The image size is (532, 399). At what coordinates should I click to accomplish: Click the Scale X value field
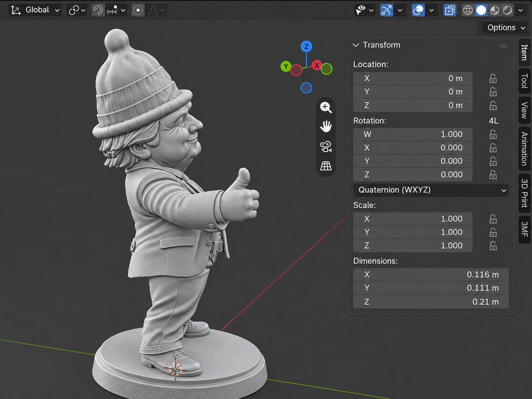pos(413,219)
